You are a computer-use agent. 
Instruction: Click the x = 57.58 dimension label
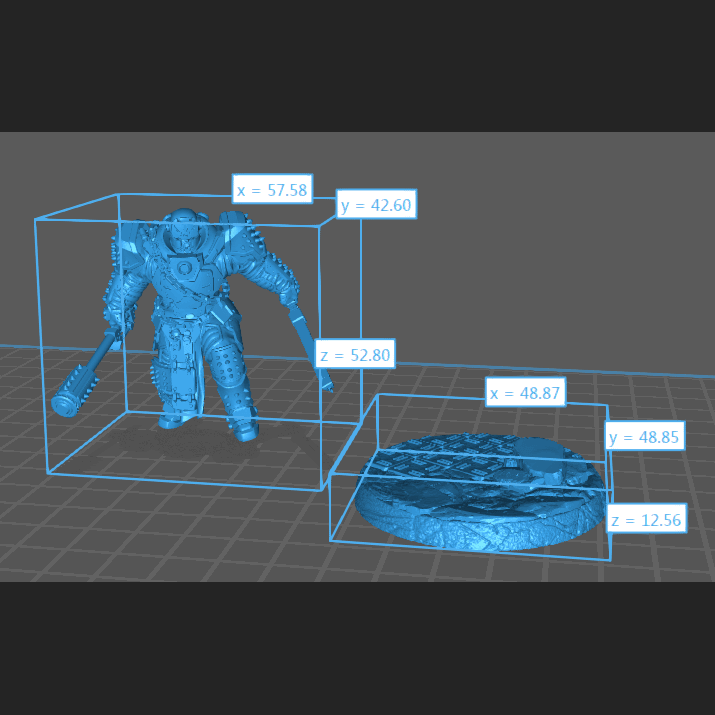tap(272, 189)
